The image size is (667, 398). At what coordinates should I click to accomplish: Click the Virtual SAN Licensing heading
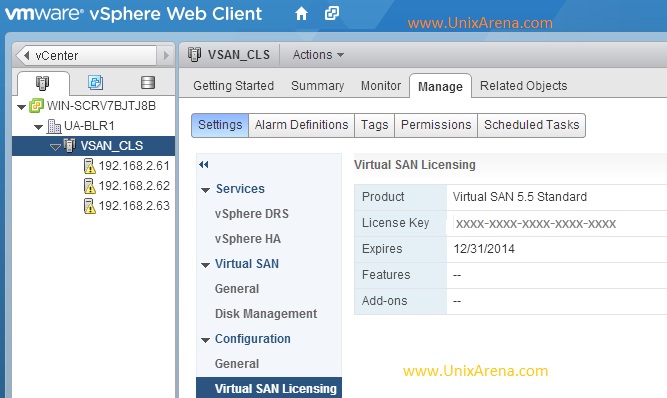click(x=415, y=165)
